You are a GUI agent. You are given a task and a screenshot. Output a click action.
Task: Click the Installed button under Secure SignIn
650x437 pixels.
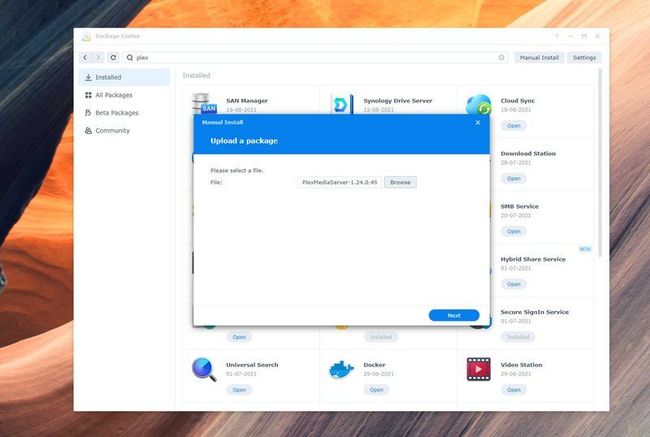[518, 337]
